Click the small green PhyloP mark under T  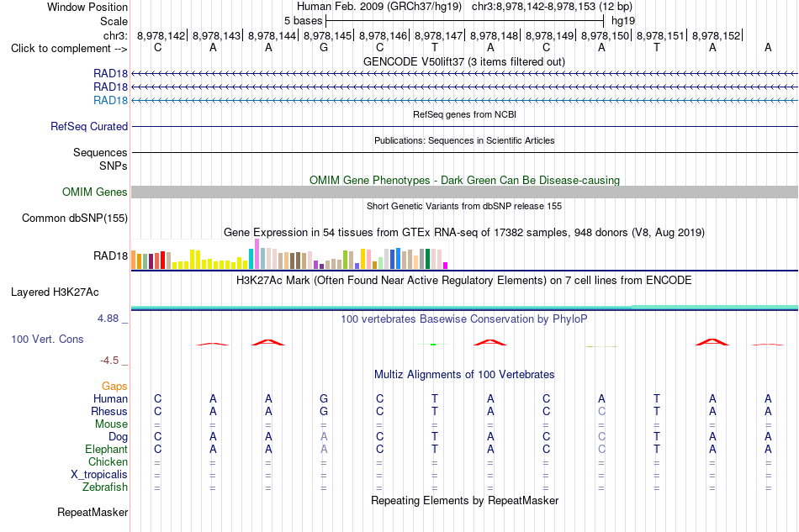coord(433,345)
